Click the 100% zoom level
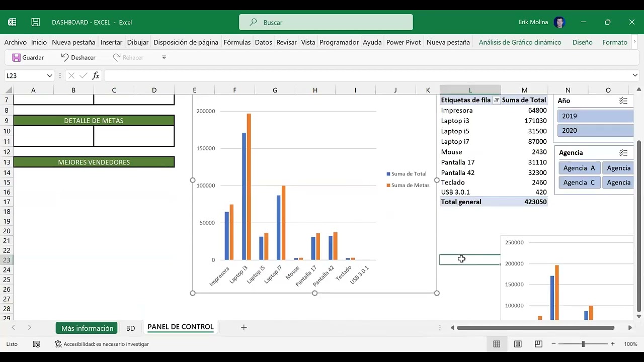 pyautogui.click(x=630, y=344)
